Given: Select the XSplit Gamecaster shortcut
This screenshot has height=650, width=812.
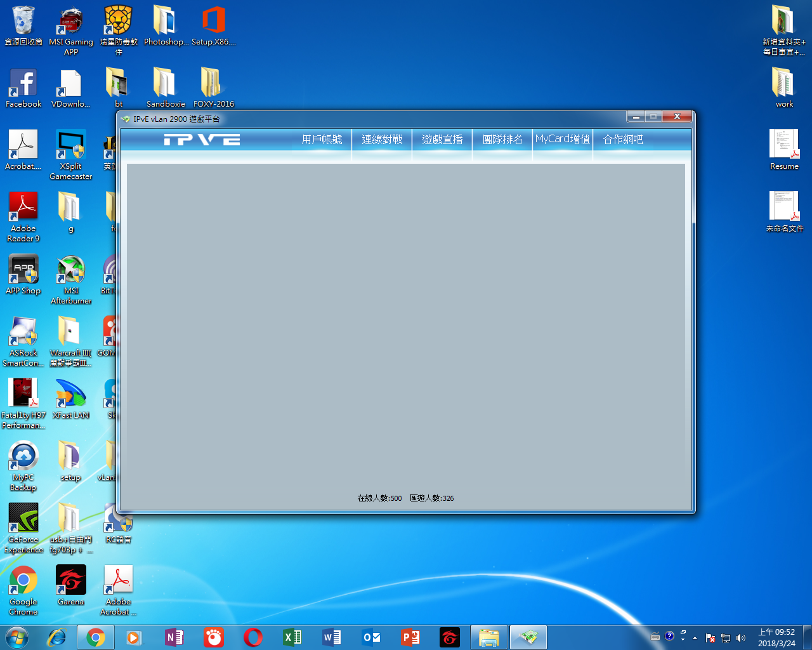Looking at the screenshot, I should click(71, 156).
